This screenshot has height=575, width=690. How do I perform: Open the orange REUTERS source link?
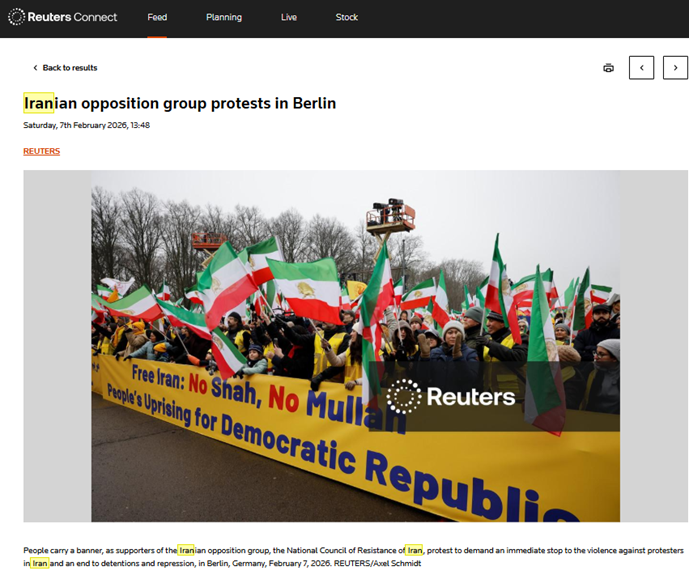(x=41, y=151)
